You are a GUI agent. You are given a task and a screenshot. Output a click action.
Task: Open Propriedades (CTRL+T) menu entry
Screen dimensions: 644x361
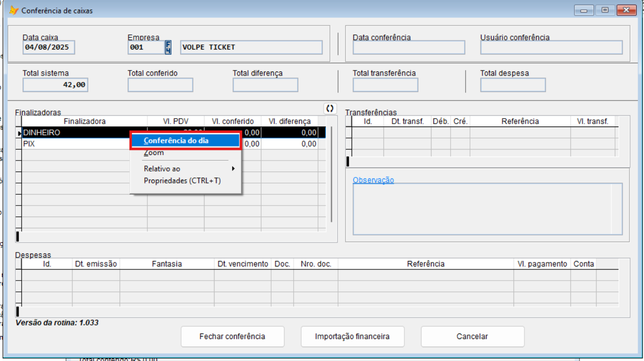(182, 180)
